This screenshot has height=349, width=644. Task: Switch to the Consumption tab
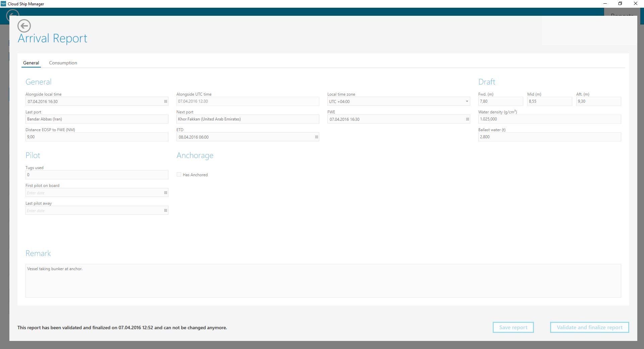[63, 63]
